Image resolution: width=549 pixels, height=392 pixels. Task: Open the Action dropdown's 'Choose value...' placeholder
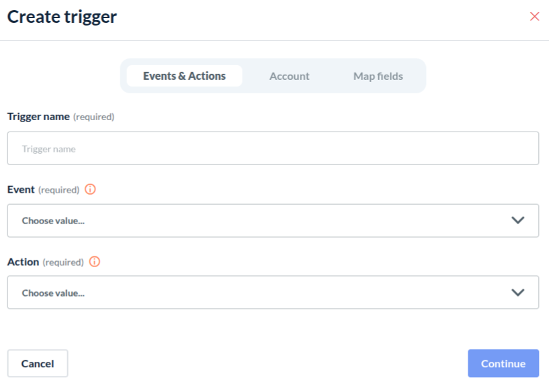53,293
